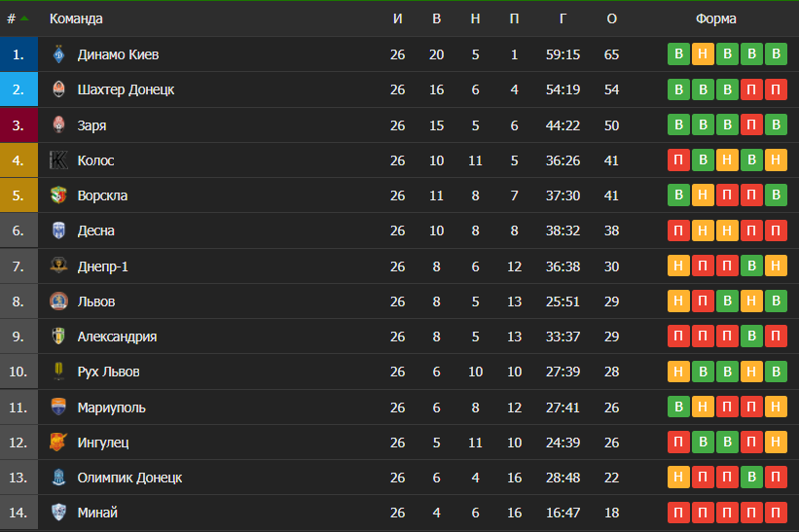This screenshot has height=532, width=799.
Task: Open the Александрия team link
Action: 117,337
